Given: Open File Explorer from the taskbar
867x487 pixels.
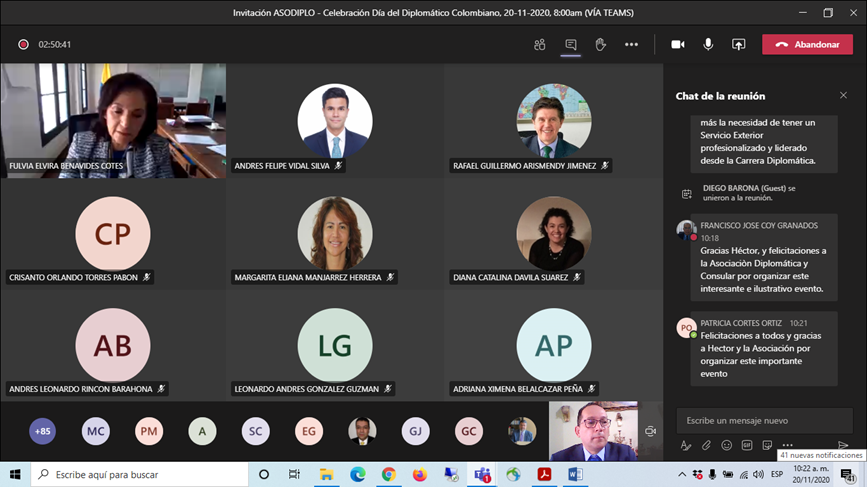Looking at the screenshot, I should click(x=326, y=475).
